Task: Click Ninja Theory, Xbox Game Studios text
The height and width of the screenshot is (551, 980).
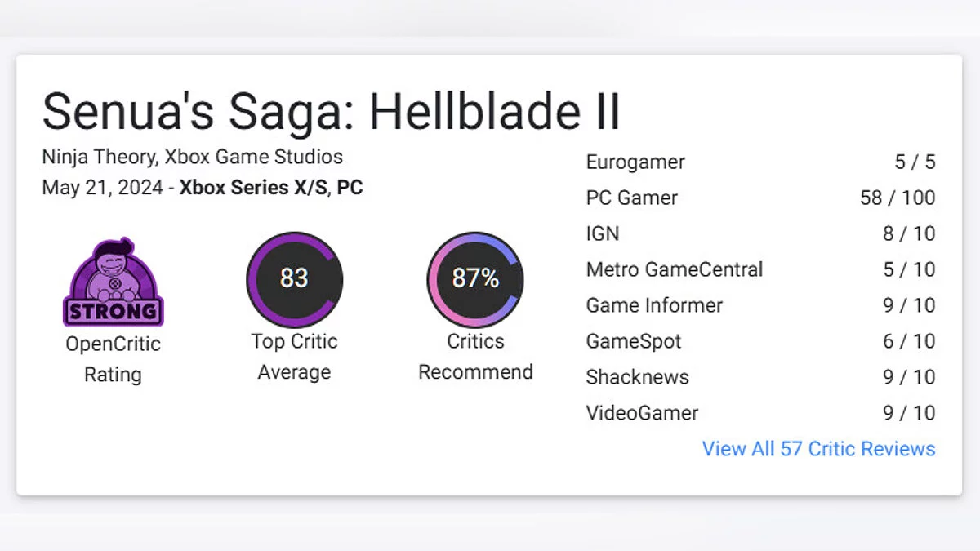Action: tap(192, 157)
